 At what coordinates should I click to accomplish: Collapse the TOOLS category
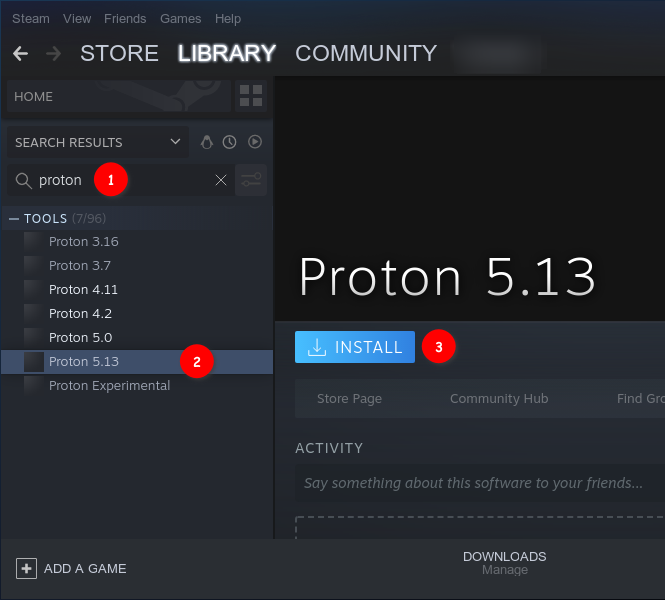pos(14,219)
